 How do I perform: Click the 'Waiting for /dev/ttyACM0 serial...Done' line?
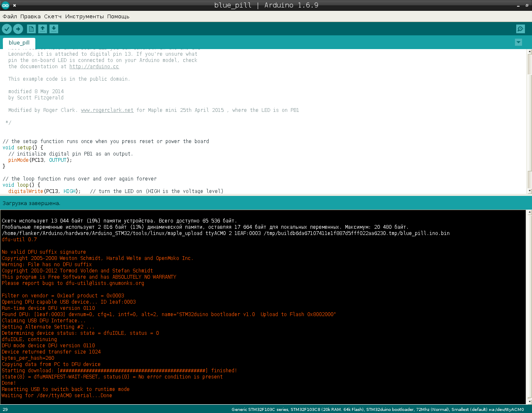coord(57,396)
